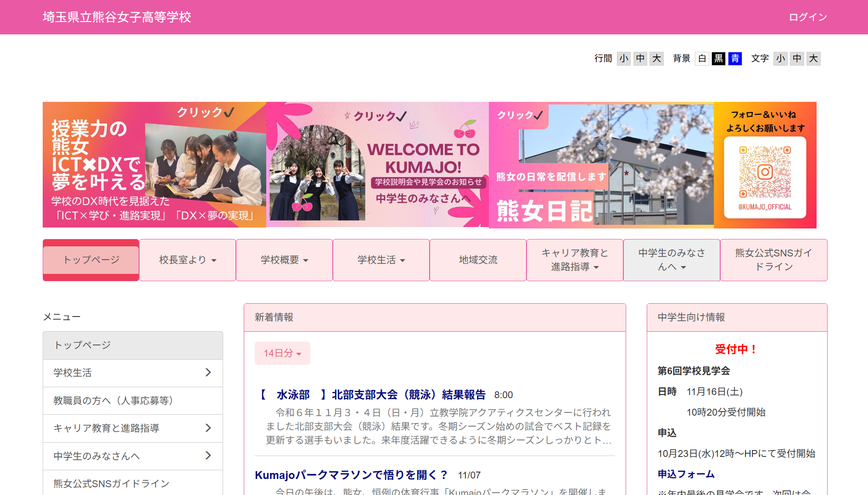Click the 申込フォーム link
This screenshot has height=495, width=868.
[x=686, y=474]
